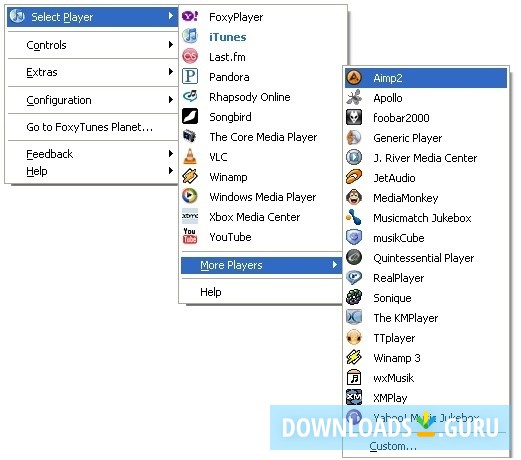Click the Winamp lightning icon
The height and width of the screenshot is (460, 521).
[x=190, y=176]
